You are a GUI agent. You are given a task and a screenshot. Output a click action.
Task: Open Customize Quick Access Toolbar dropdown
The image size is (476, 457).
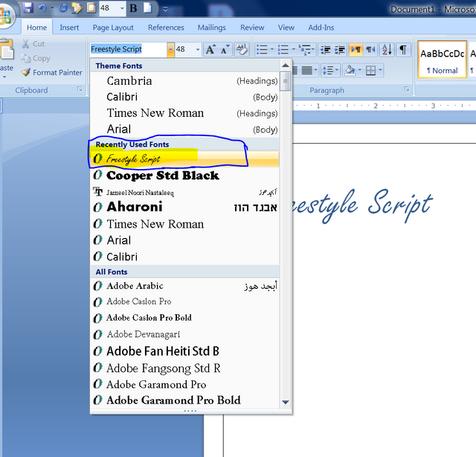tap(165, 10)
